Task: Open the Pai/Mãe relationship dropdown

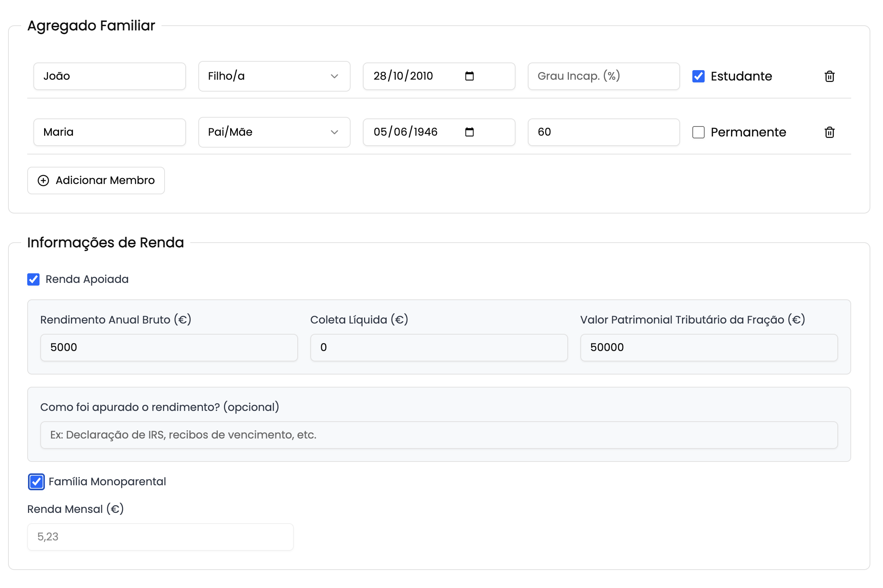Action: click(274, 132)
